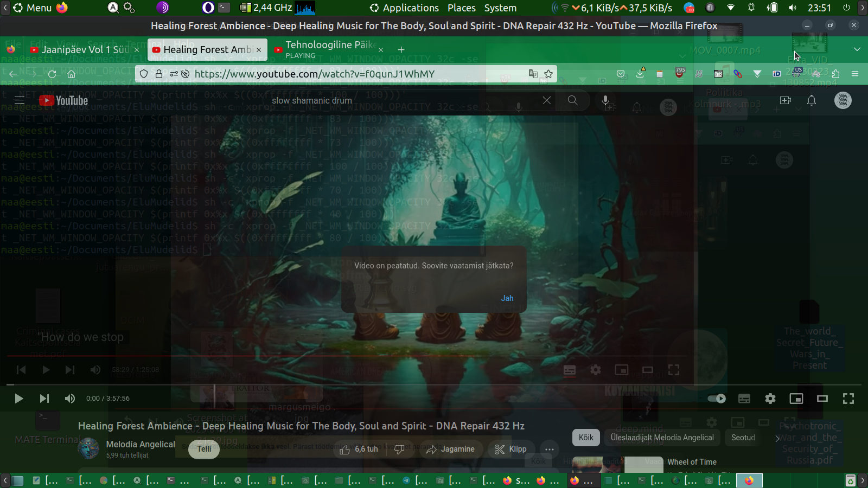Like the video with 6,6 tuh likes
This screenshot has width=868, height=488.
pyautogui.click(x=359, y=449)
